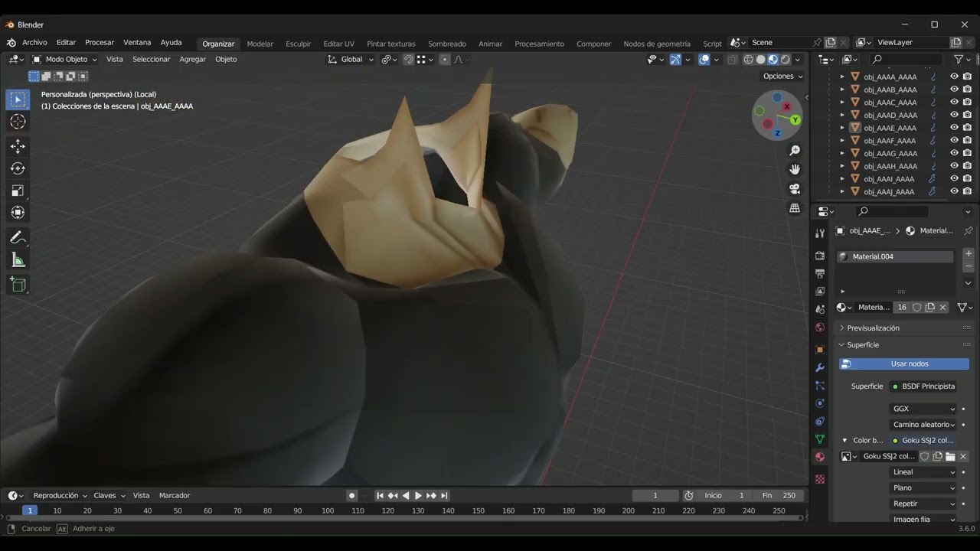Switch to the Sombreado workspace tab
The height and width of the screenshot is (551, 980).
pos(447,44)
